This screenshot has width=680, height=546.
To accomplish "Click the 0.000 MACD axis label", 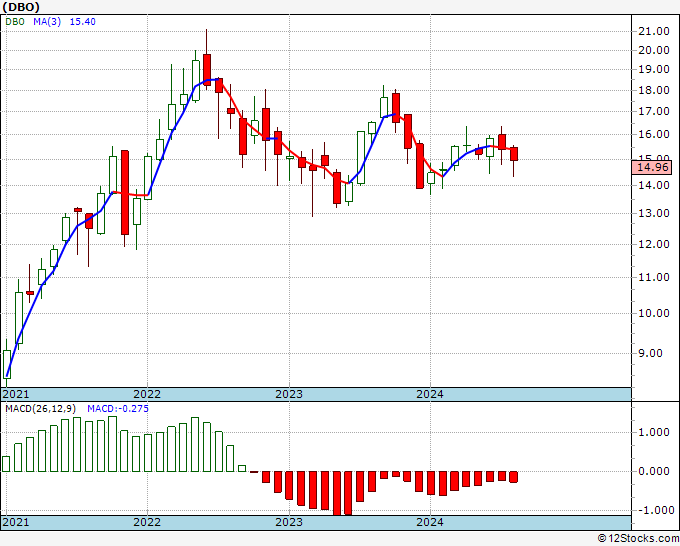I will click(656, 471).
